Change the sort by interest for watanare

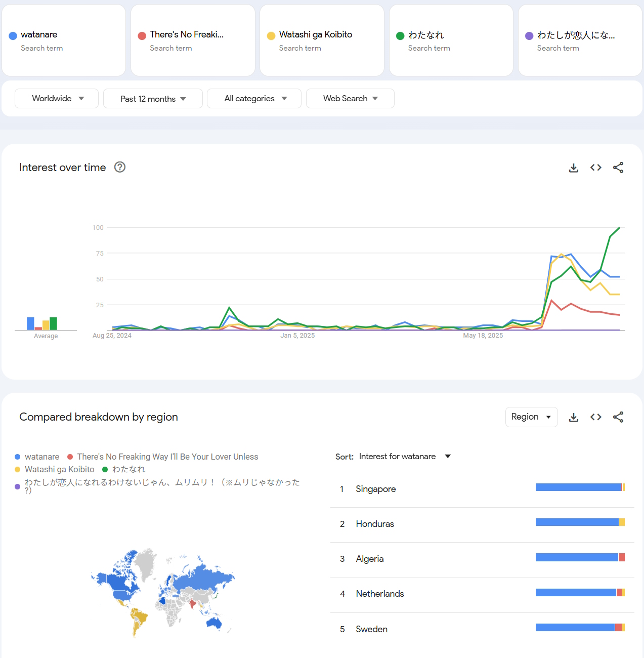(x=404, y=457)
